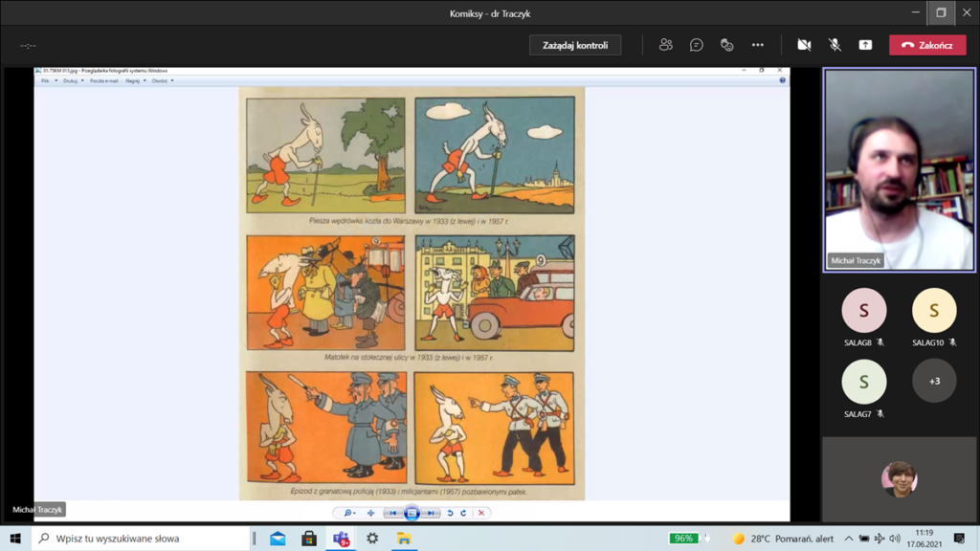Select the SALAG7 participant avatar
Screen dimensions: 980x551
coord(864,381)
